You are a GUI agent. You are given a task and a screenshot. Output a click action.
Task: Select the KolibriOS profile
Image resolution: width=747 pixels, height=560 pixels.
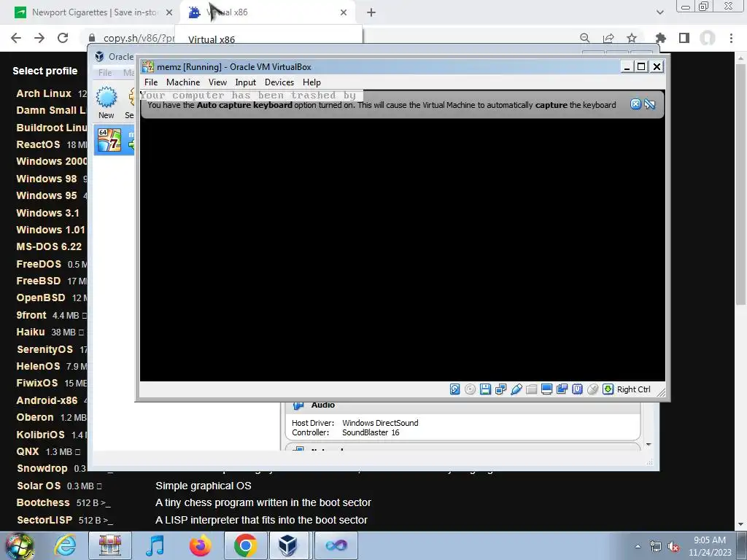(x=41, y=435)
